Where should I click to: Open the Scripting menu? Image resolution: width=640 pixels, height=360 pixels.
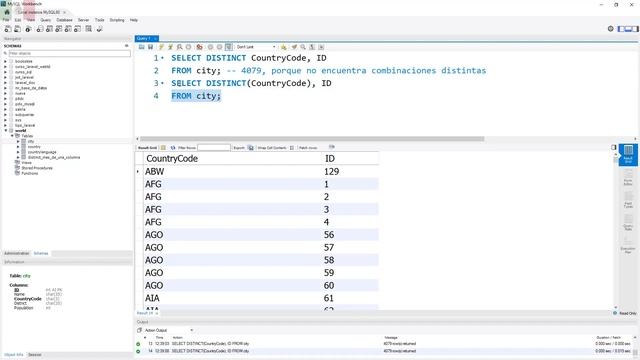tap(117, 20)
